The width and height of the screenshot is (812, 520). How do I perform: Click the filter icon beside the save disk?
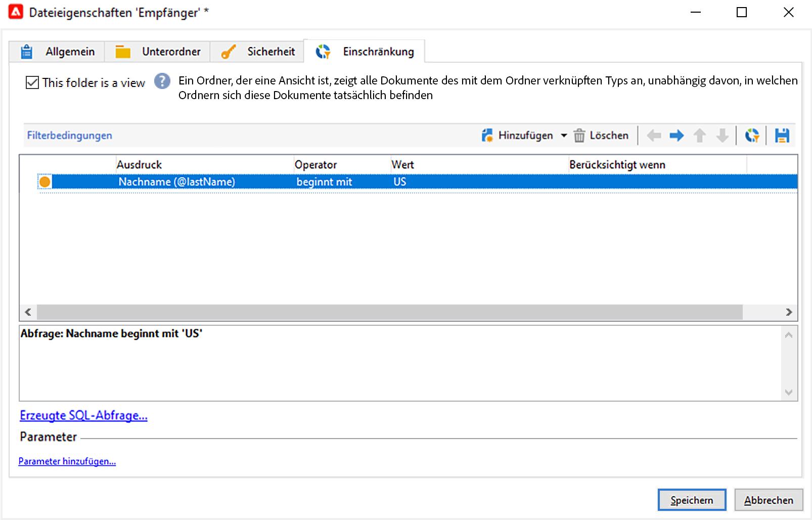pyautogui.click(x=752, y=136)
